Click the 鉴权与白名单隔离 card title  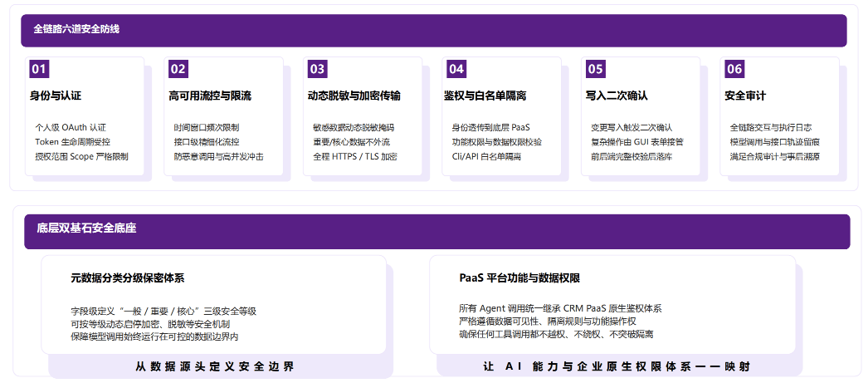click(485, 96)
